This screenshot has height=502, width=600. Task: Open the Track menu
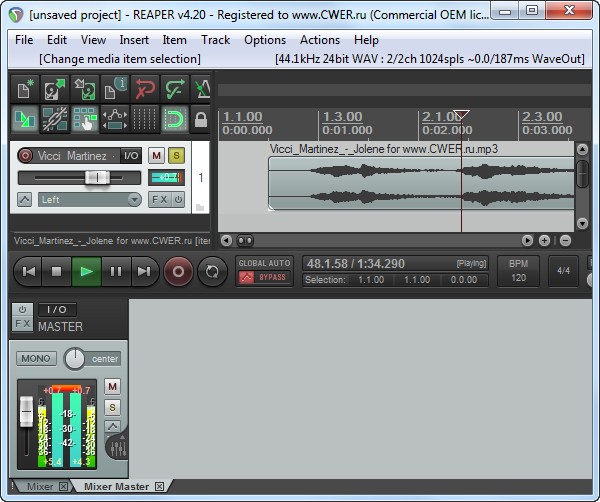click(215, 40)
